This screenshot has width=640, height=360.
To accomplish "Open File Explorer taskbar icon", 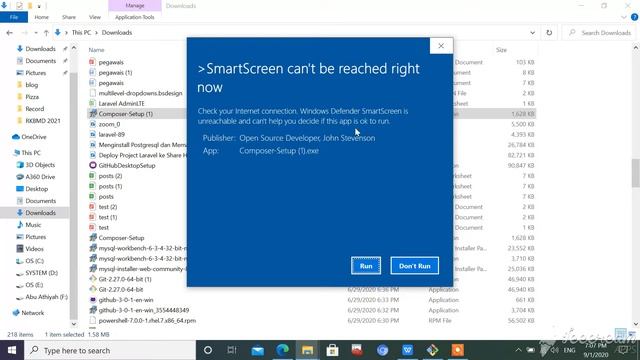I will click(x=307, y=350).
